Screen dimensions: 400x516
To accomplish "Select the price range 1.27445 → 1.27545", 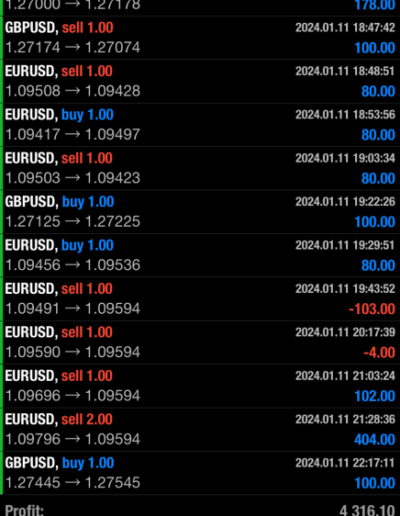I will (73, 483).
